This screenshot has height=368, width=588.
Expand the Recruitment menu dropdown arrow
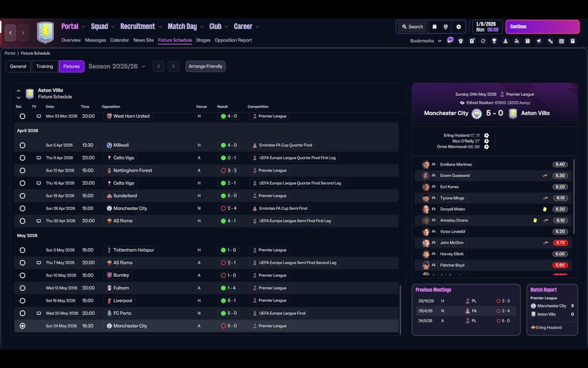click(160, 27)
